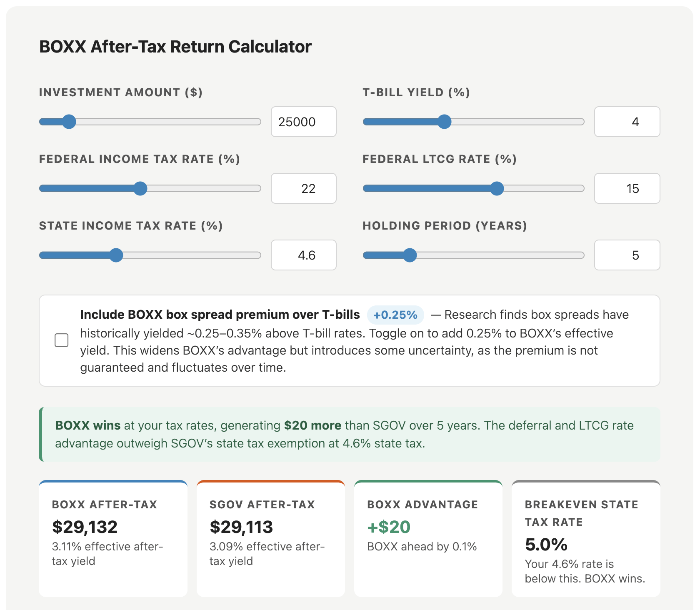Click the 'HOLDING PERIOD (YEARS)' label
The width and height of the screenshot is (700, 610).
(445, 226)
